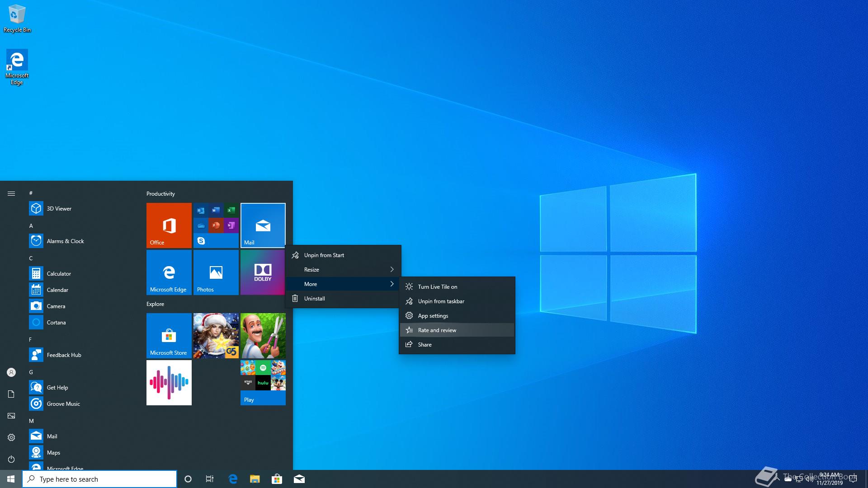Open Calculator from app list

click(81, 274)
